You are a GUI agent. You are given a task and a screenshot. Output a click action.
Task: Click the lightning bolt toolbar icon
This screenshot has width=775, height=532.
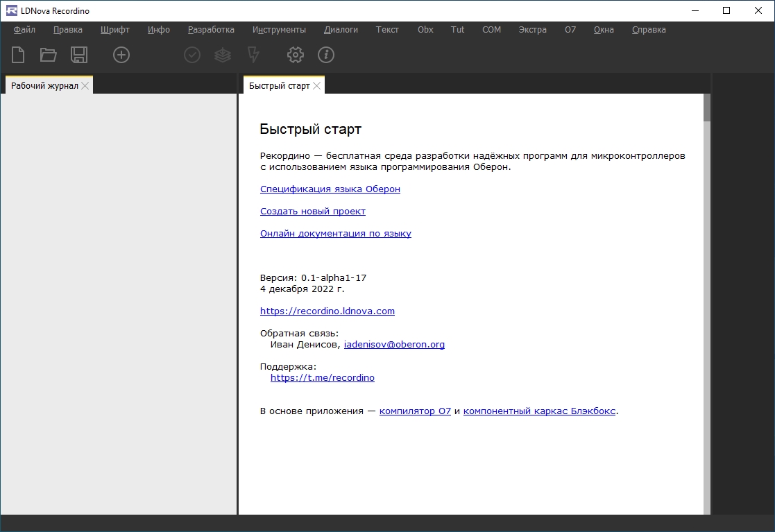253,55
